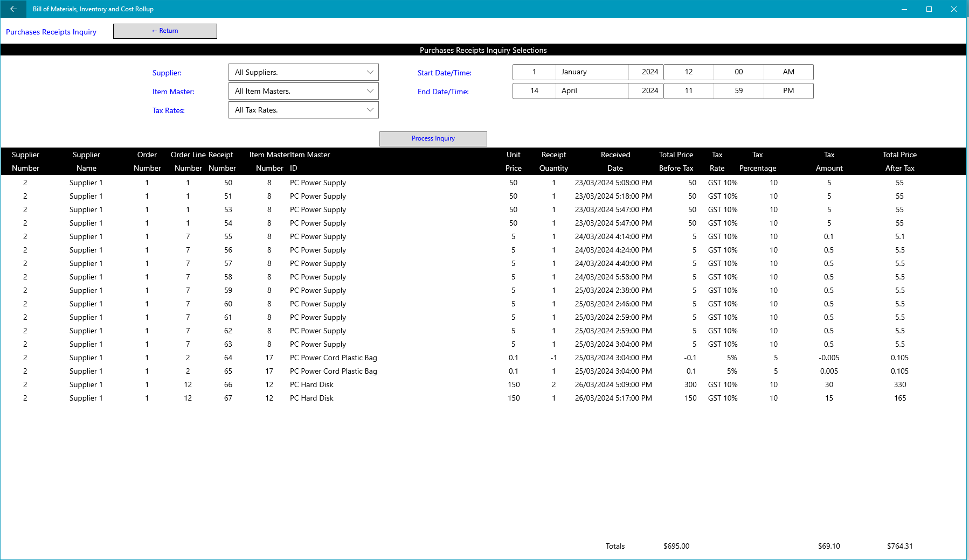Click received date 26/03/2024 5:09:00 PM
The height and width of the screenshot is (560, 969).
(x=613, y=384)
